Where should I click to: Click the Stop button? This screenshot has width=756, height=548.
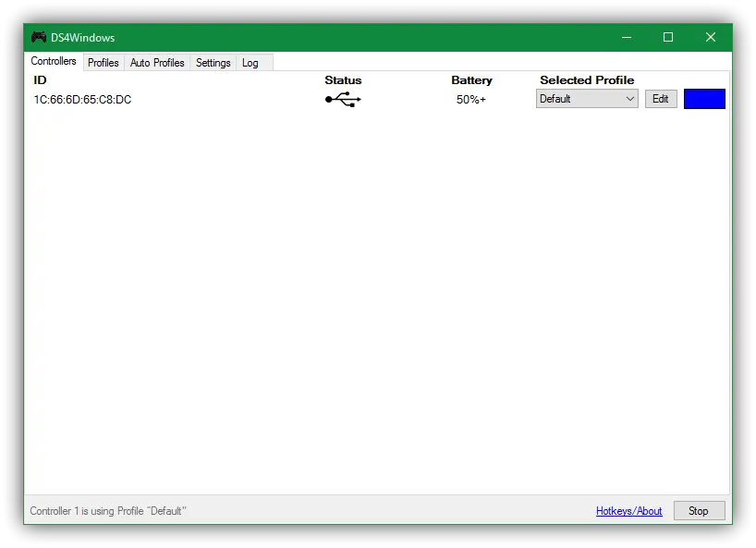(x=699, y=511)
